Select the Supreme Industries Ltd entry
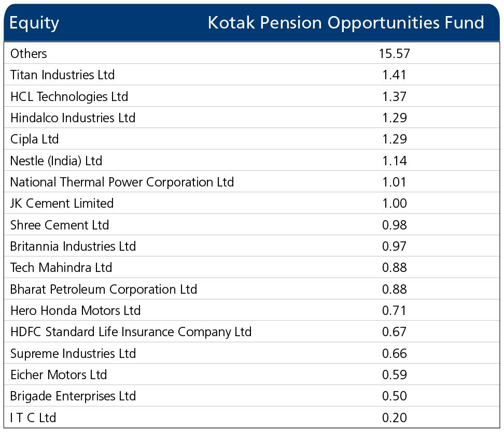The height and width of the screenshot is (432, 504). [73, 353]
